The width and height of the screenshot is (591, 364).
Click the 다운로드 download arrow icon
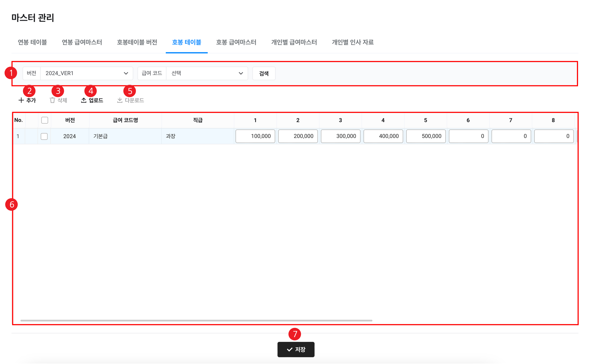120,100
